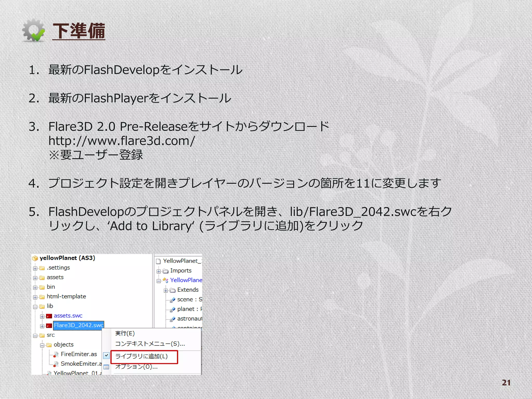Click the bin folder icon
Screen dimensions: 532x399
(x=42, y=287)
